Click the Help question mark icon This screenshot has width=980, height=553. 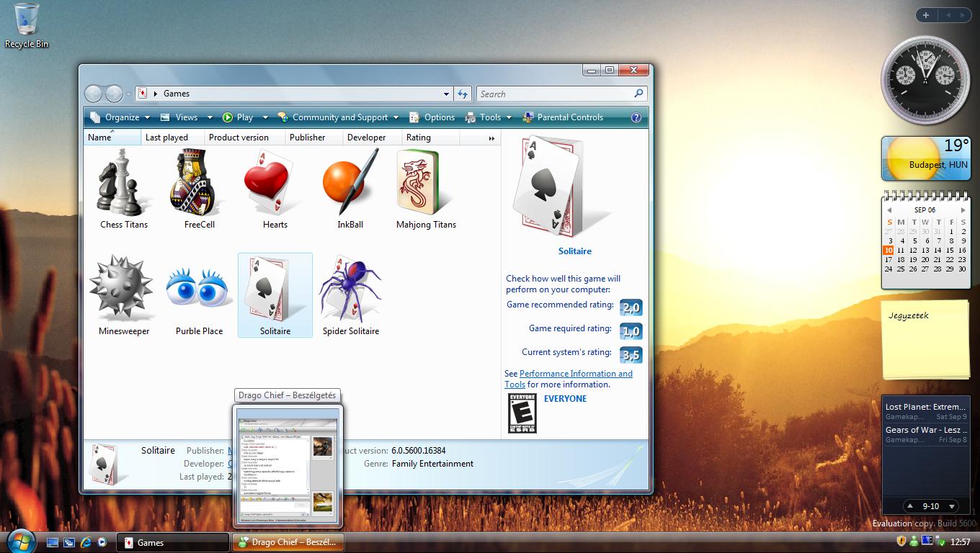[x=636, y=117]
